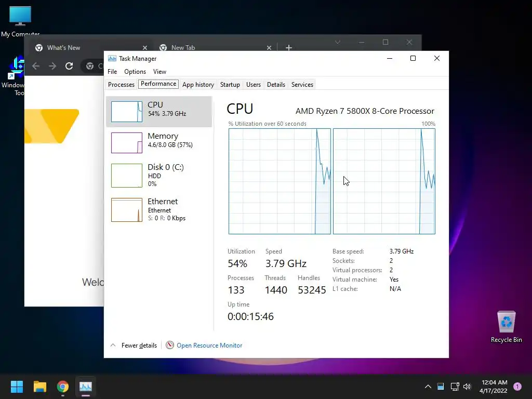Close the Chrome window
The image size is (532, 399).
click(x=409, y=42)
